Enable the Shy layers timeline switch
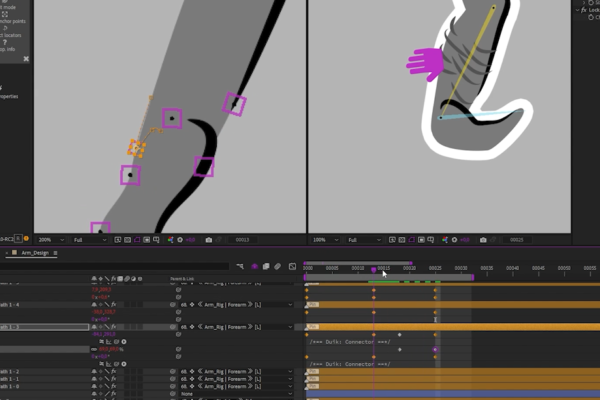The image size is (600, 400). pos(254,266)
